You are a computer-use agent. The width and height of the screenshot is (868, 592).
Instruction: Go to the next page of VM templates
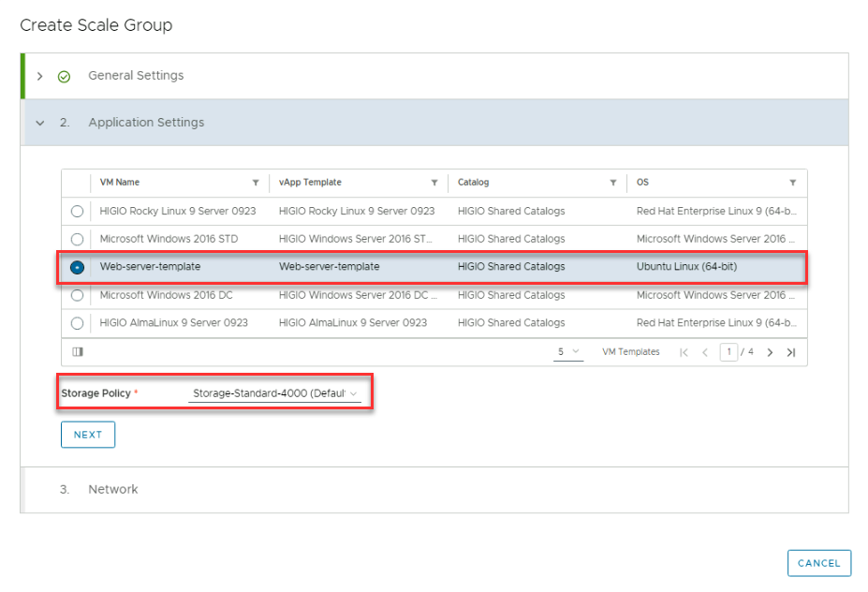pos(770,352)
